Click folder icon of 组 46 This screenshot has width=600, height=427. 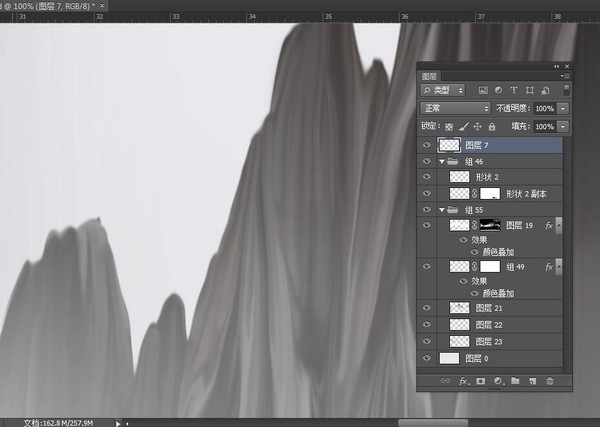pyautogui.click(x=453, y=161)
